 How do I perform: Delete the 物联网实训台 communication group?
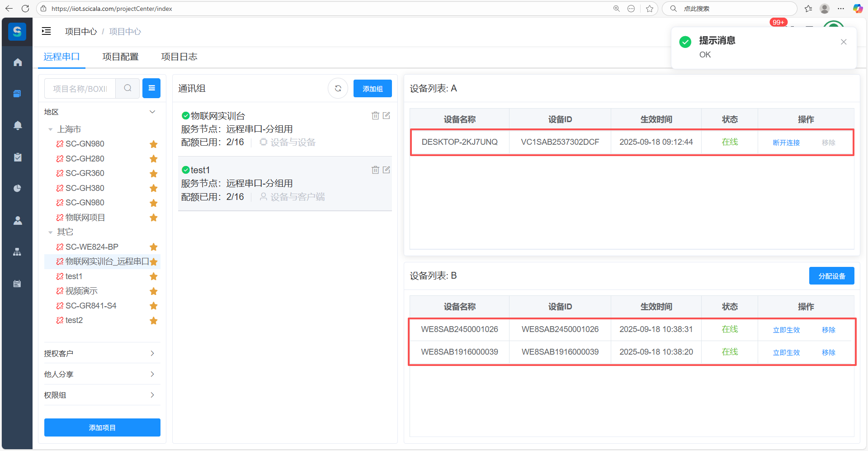375,116
